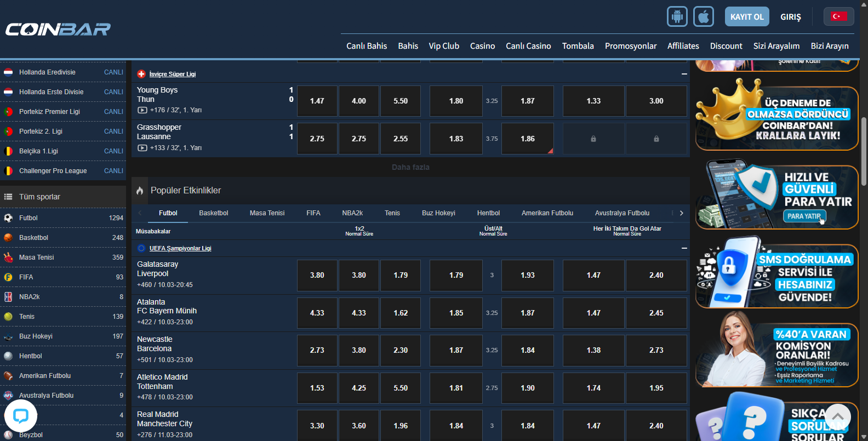Click the flame icon beside Popüler Etkinlikler
The height and width of the screenshot is (441, 868).
[x=140, y=191]
